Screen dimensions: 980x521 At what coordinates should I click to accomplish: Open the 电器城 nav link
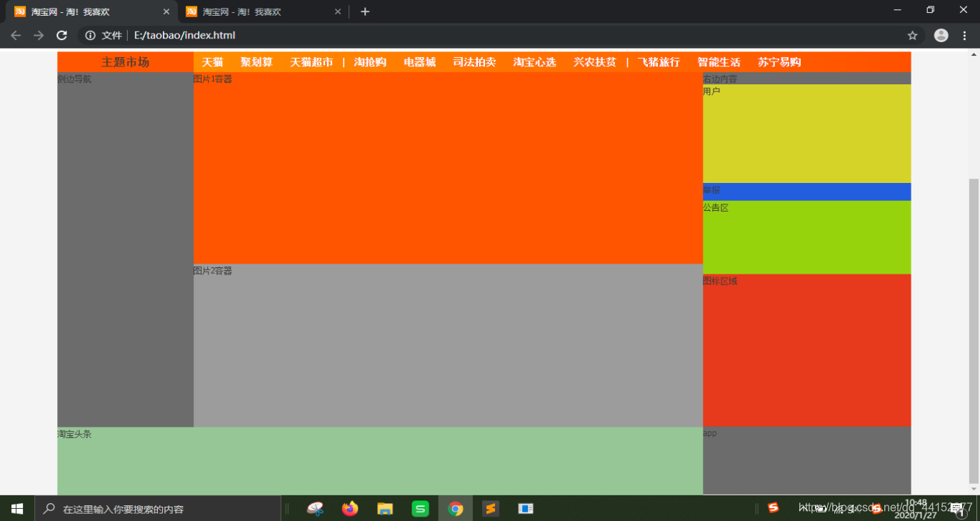pyautogui.click(x=419, y=62)
